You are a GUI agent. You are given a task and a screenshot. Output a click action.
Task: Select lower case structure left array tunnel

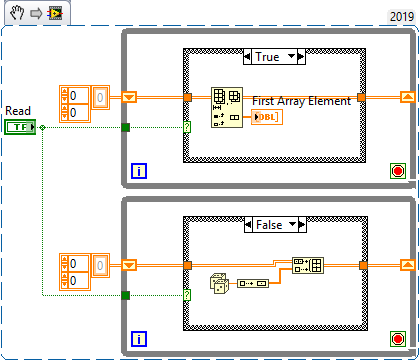click(187, 265)
